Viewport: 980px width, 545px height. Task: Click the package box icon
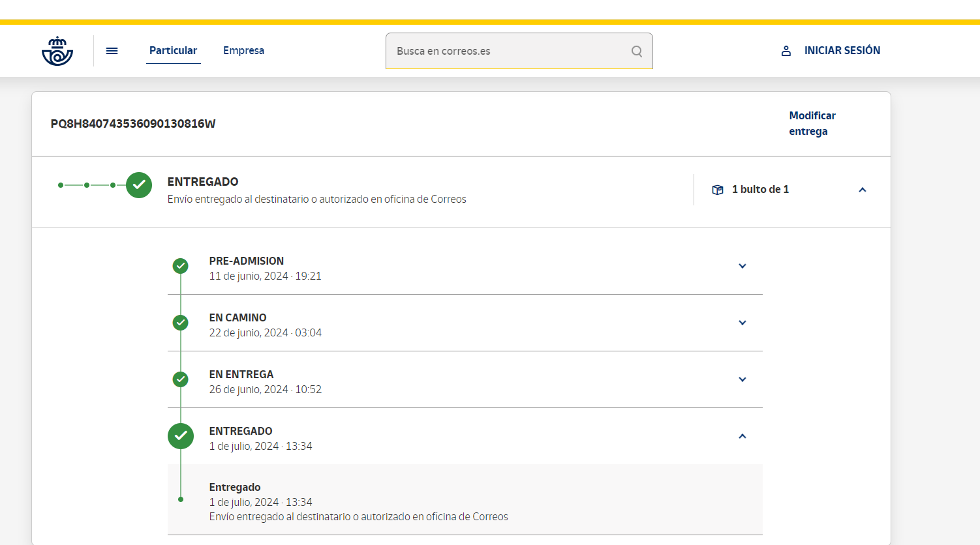(718, 190)
